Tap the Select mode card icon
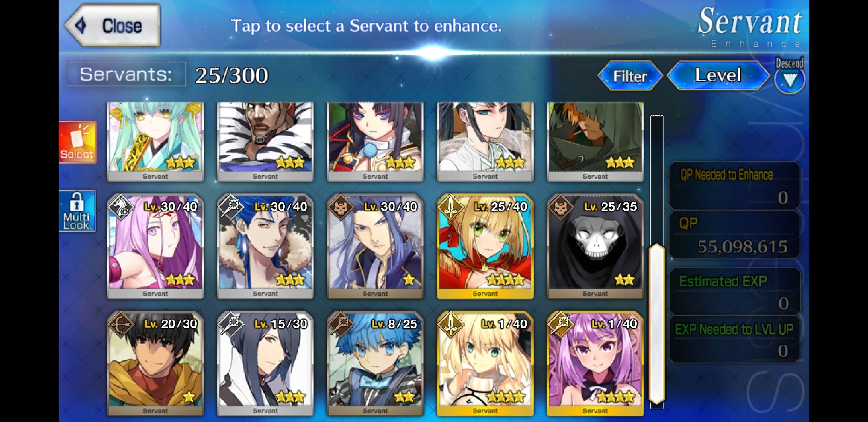Viewport: 868px width, 422px height. 77,142
